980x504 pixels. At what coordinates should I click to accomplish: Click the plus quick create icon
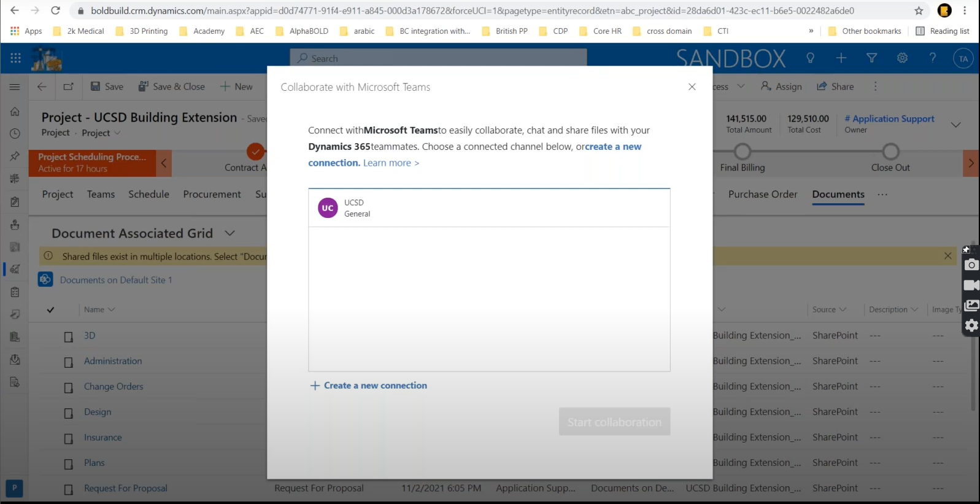tap(841, 58)
